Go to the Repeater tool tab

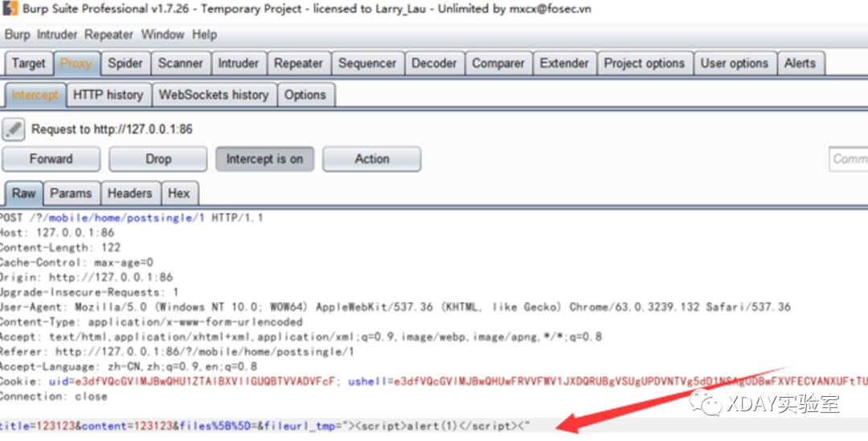pyautogui.click(x=298, y=63)
